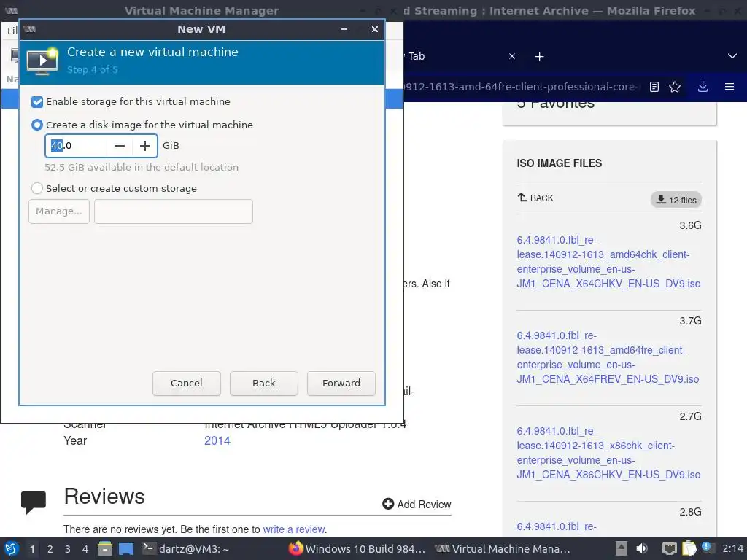Click the disk size GiB input field
The width and height of the screenshot is (747, 560).
(x=76, y=146)
